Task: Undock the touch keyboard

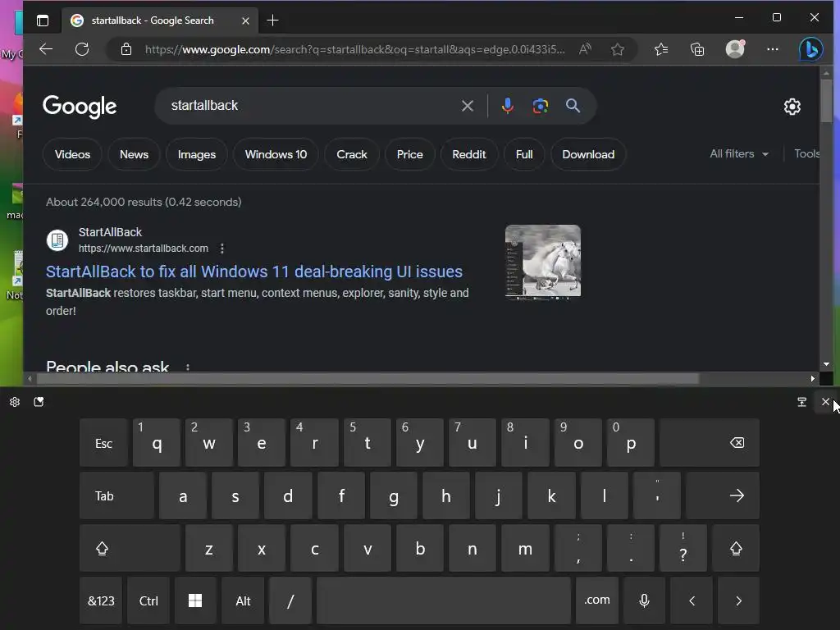Action: 802,402
